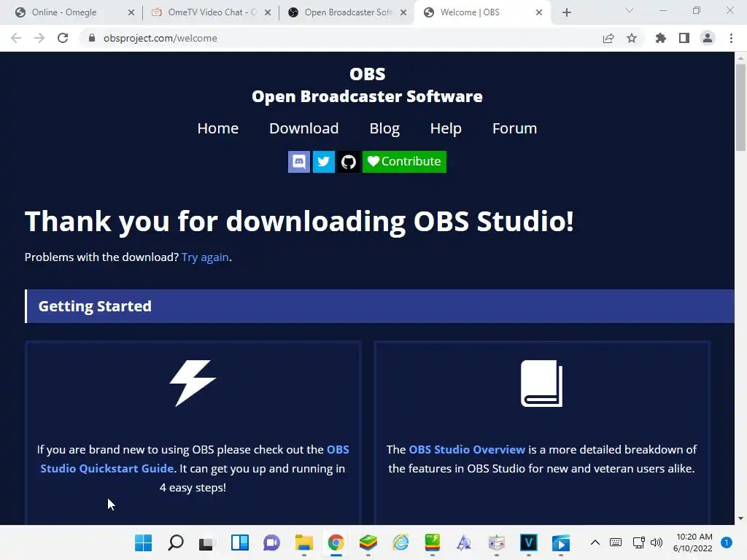This screenshot has width=747, height=560.
Task: Show hidden system tray icons
Action: pos(595,542)
